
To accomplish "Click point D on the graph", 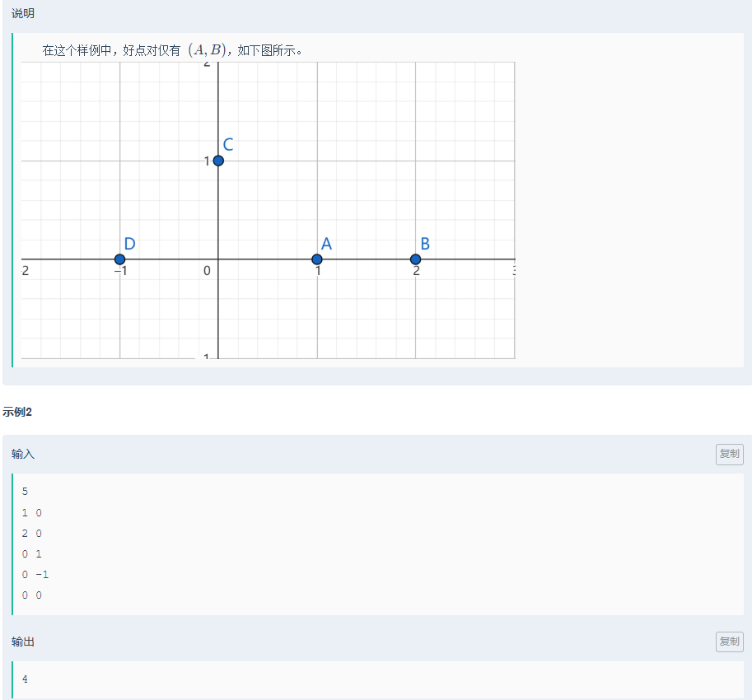I will tap(120, 259).
